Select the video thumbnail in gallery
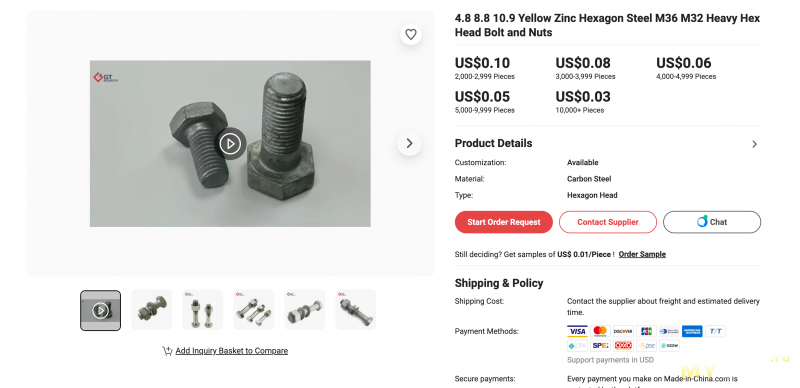This screenshot has width=800, height=388. coord(101,310)
